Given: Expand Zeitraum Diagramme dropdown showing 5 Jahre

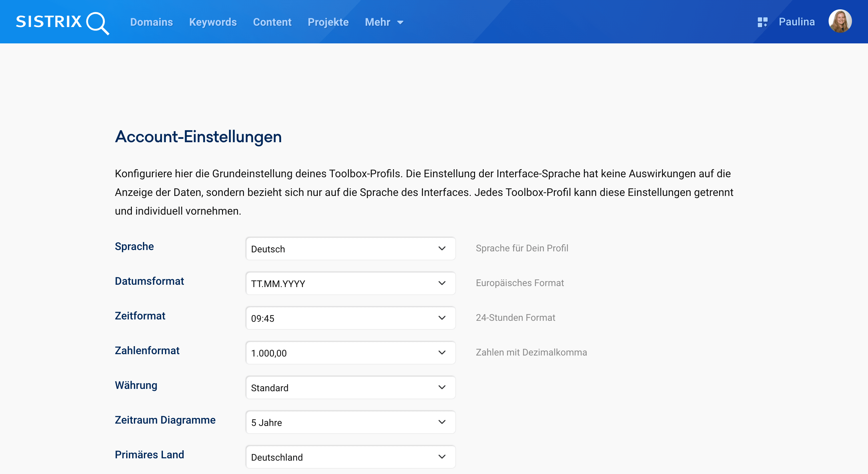Looking at the screenshot, I should [x=350, y=422].
